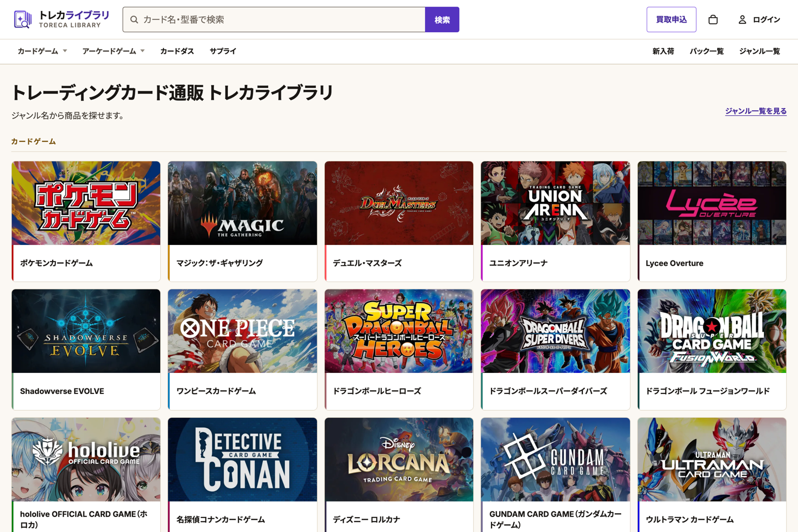The height and width of the screenshot is (532, 798).
Task: Open the Detective Conan Card Game banner
Action: pos(243,460)
